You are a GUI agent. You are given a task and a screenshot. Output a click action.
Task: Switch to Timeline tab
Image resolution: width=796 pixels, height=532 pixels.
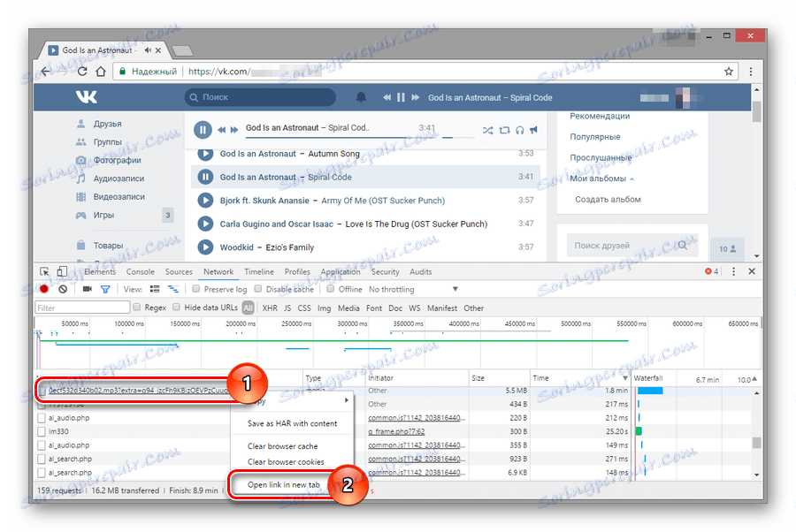[x=259, y=272]
